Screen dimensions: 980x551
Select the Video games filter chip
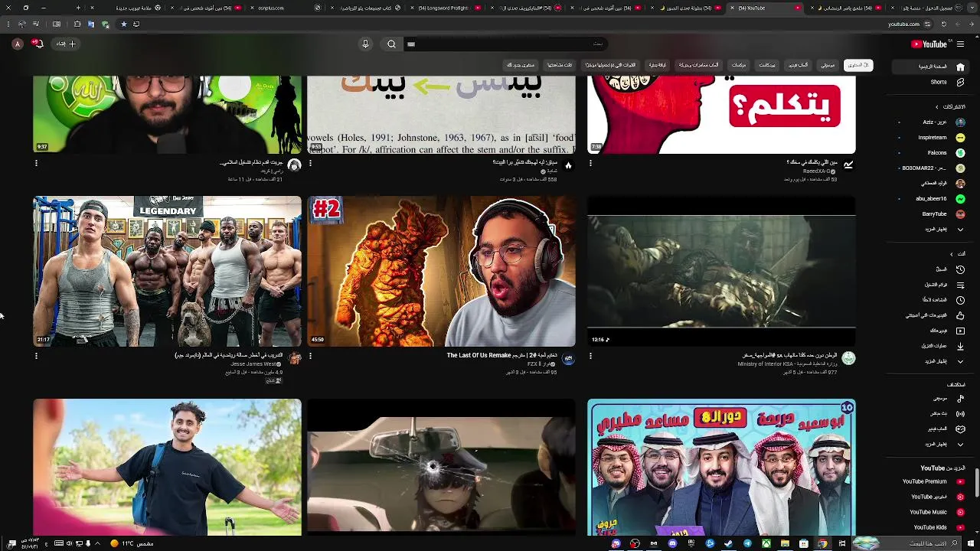(x=798, y=65)
